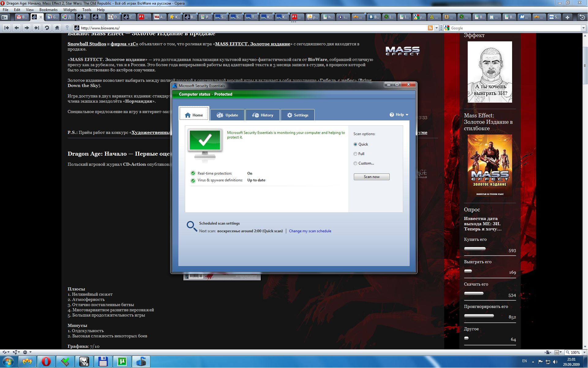This screenshot has height=368, width=588.
Task: Click the Virus & spyware definitions check icon
Action: tap(193, 180)
